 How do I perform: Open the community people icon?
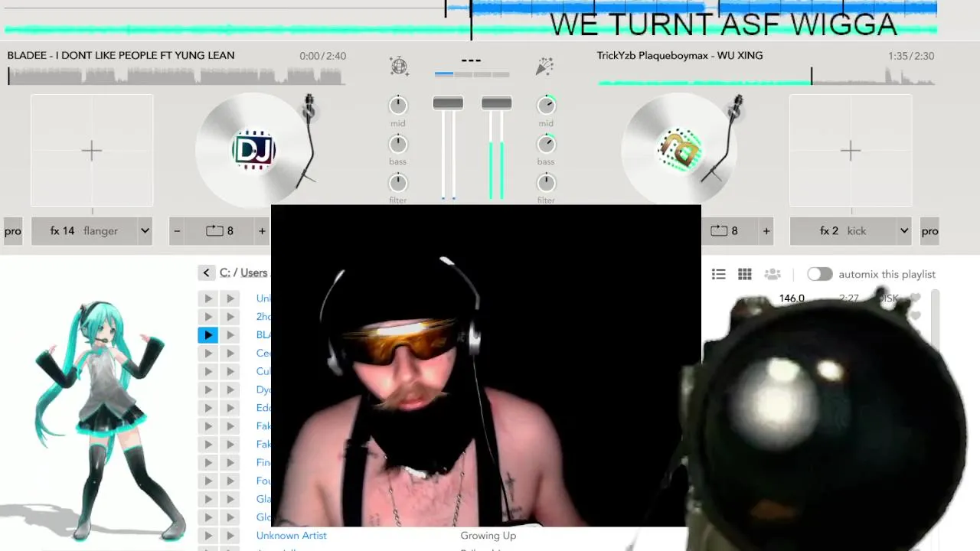tap(773, 274)
